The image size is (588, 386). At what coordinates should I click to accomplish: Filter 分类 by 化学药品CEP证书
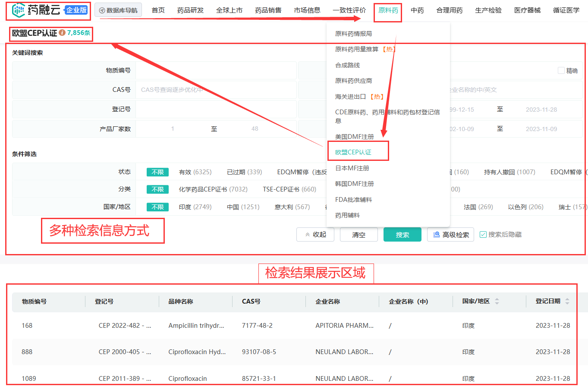coord(213,189)
